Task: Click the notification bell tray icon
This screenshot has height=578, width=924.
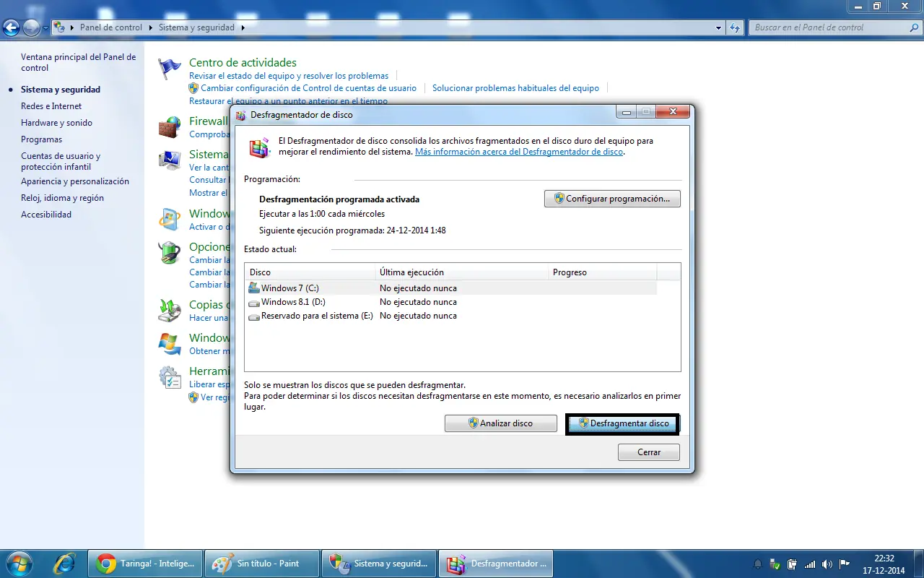Action: [x=758, y=564]
